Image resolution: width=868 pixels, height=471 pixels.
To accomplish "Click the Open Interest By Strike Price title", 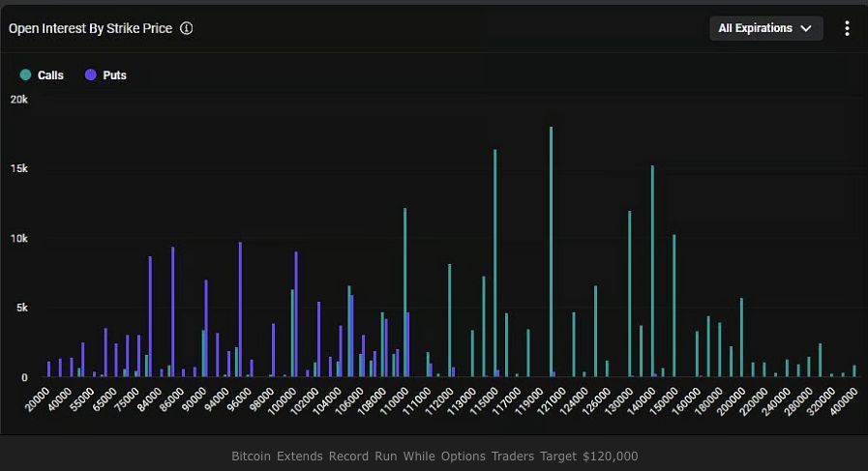I will pyautogui.click(x=90, y=28).
